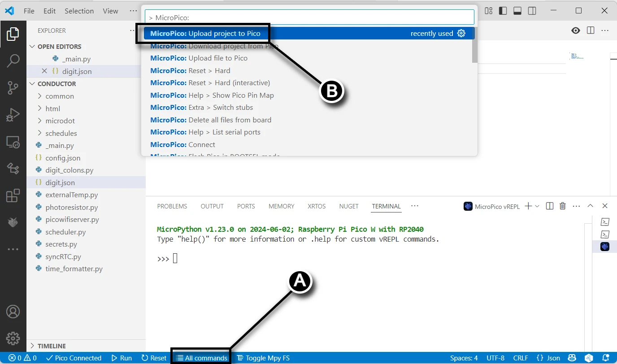Show more panel tabs ellipsis
617x364 pixels.
pyautogui.click(x=414, y=206)
